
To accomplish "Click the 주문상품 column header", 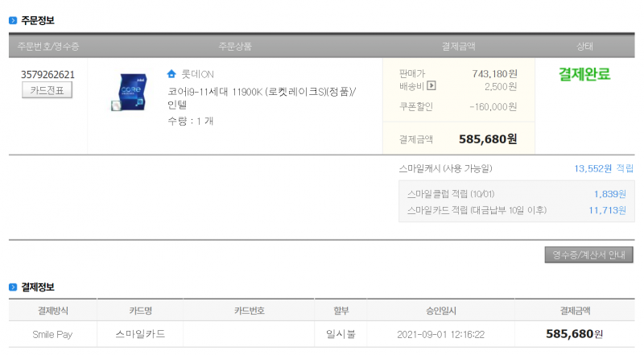I will pyautogui.click(x=235, y=46).
